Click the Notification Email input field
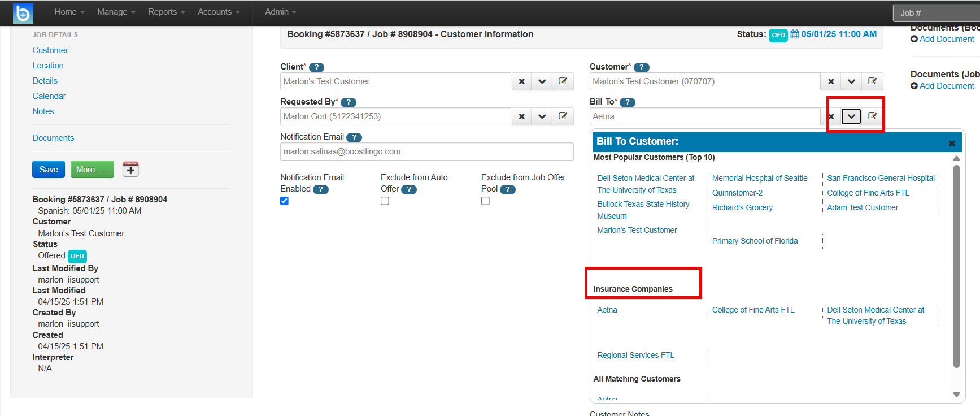 point(427,151)
